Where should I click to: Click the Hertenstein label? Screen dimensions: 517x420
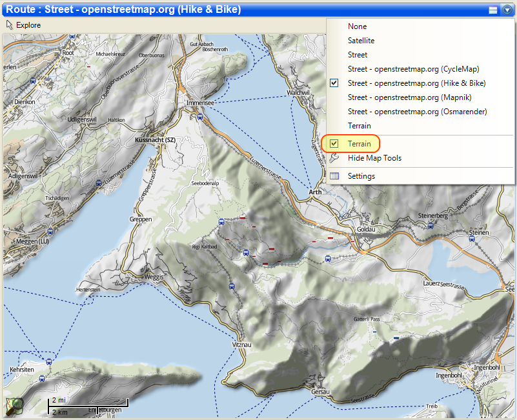pyautogui.click(x=88, y=290)
